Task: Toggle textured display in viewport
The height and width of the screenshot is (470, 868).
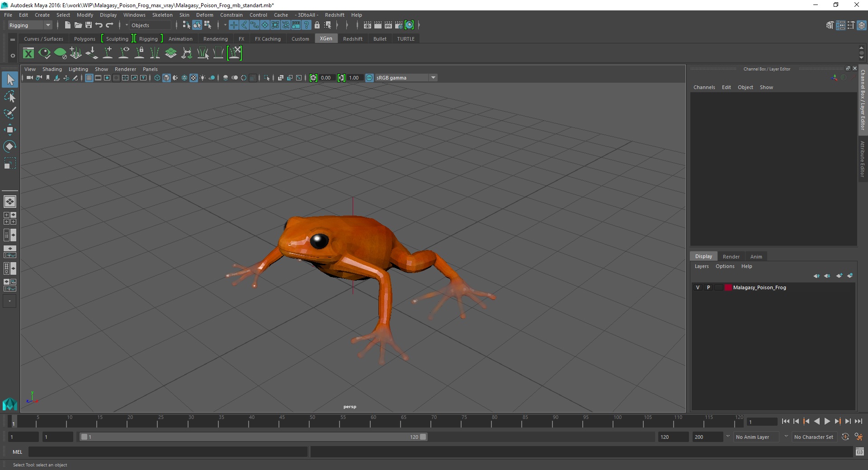Action: [x=193, y=78]
